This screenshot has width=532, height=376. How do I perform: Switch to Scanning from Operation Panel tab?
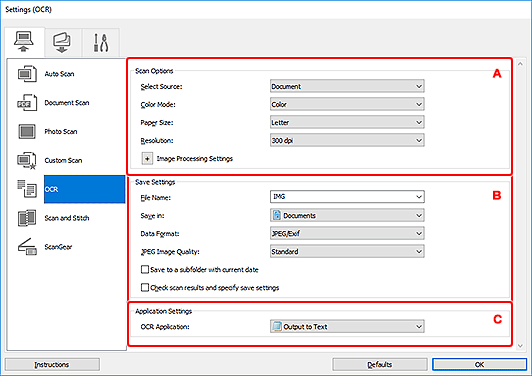click(62, 42)
